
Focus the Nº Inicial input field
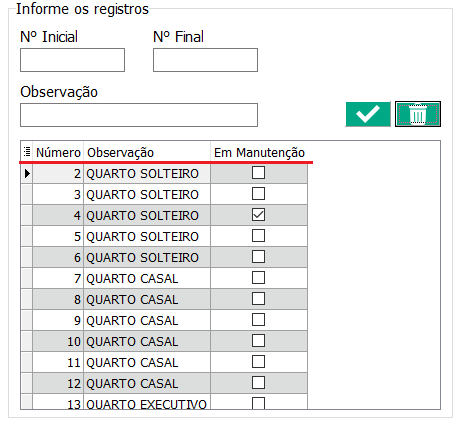coord(72,60)
